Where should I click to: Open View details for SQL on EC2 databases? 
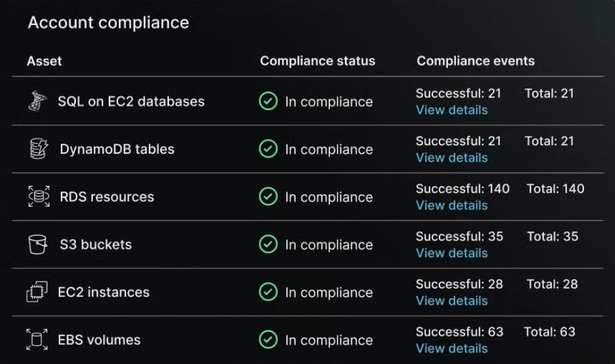pos(452,110)
